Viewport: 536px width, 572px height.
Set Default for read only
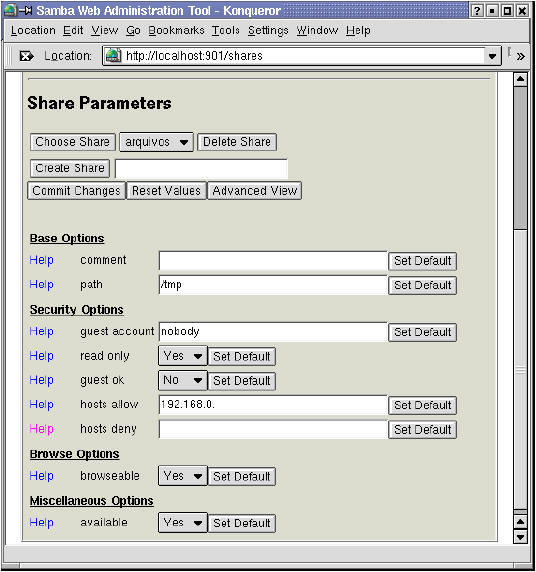click(242, 357)
